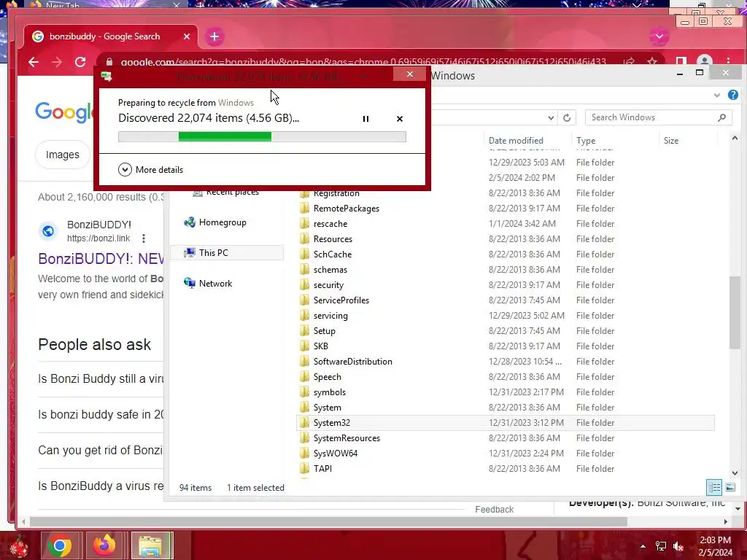Select the SchCache folder
Screen dimensions: 747x560
[505, 254]
